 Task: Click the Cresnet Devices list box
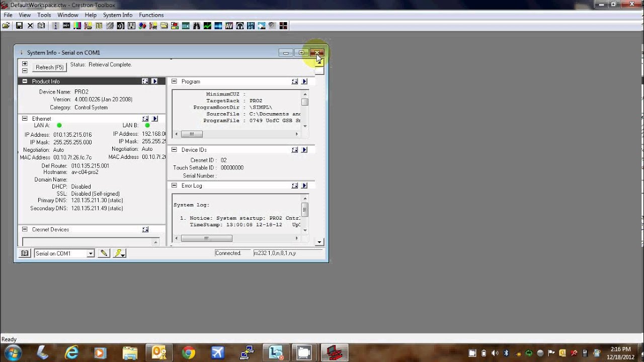(x=91, y=242)
